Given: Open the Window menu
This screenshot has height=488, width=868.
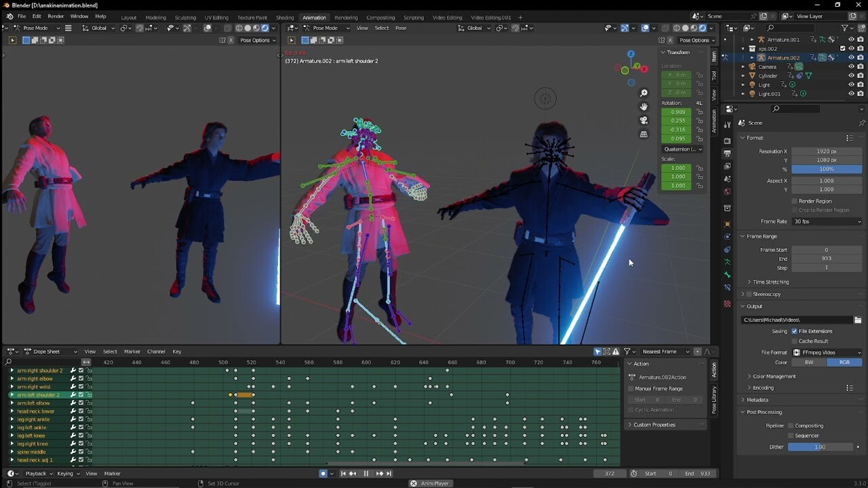Looking at the screenshot, I should coord(79,16).
